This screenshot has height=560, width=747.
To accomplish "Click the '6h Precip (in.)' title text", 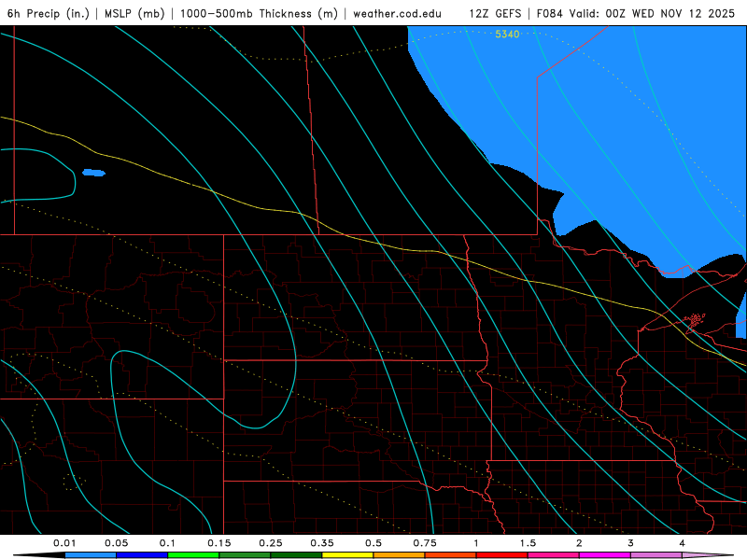I will click(x=49, y=13).
